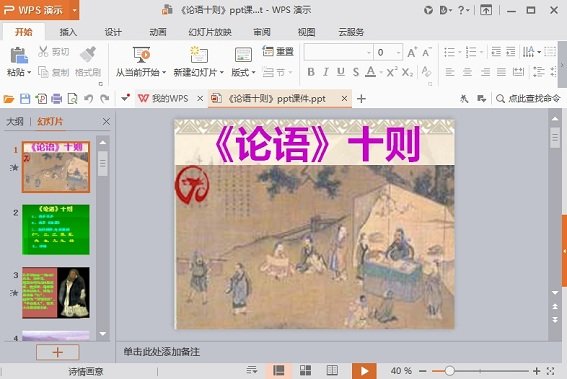
Task: Decrease paragraph indent
Action: (496, 52)
